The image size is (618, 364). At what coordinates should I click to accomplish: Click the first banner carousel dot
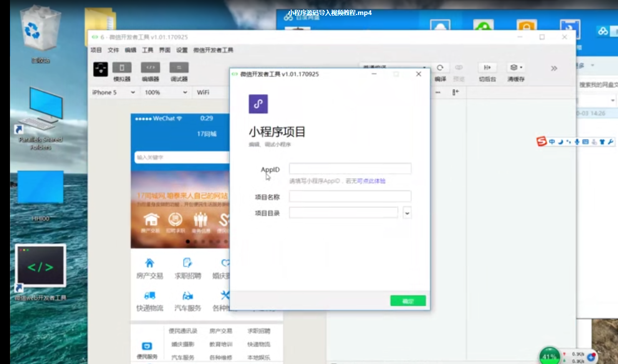coord(188,242)
